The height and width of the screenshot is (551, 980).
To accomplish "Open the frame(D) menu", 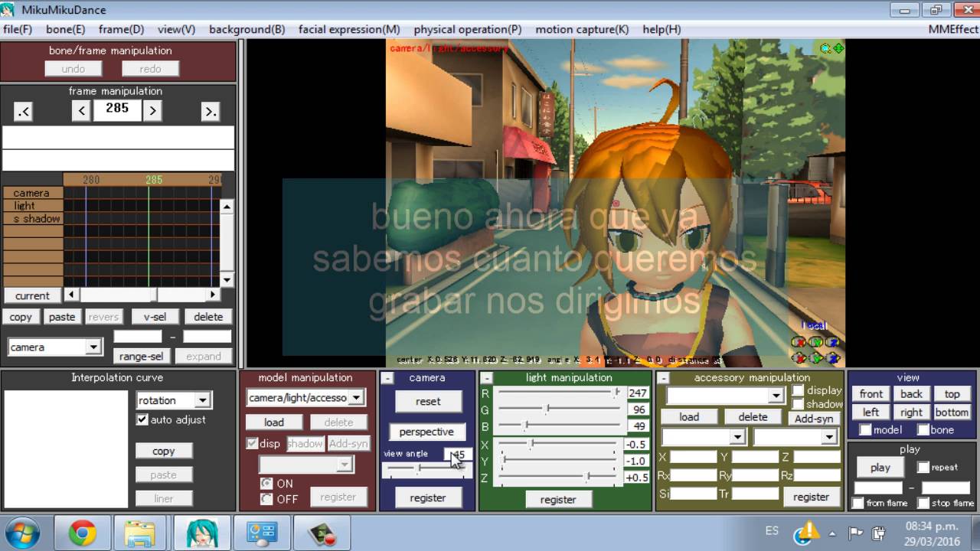I will tap(121, 29).
